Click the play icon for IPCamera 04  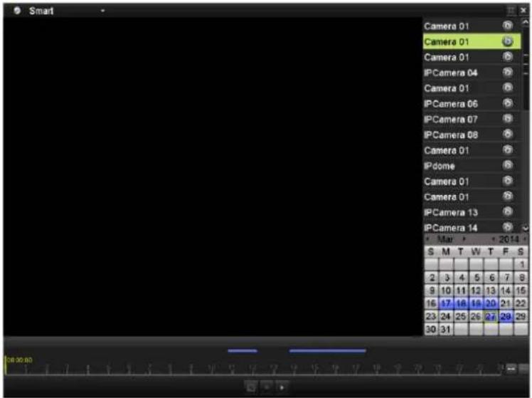click(x=507, y=73)
